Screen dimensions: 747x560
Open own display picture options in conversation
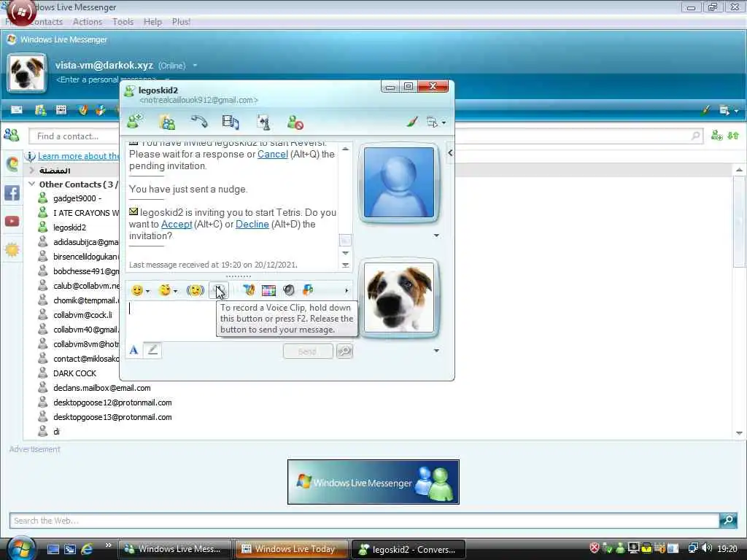(436, 351)
